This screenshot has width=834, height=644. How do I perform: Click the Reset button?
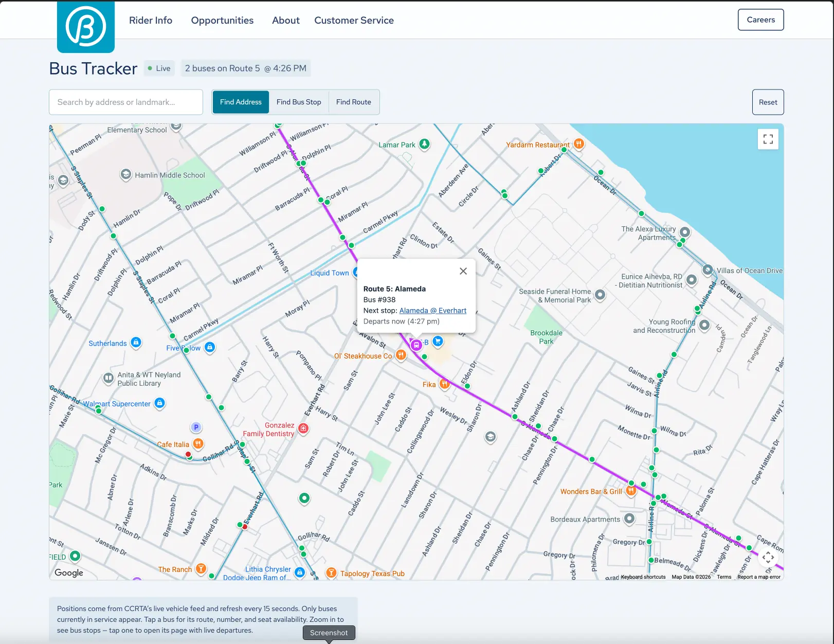coord(768,102)
